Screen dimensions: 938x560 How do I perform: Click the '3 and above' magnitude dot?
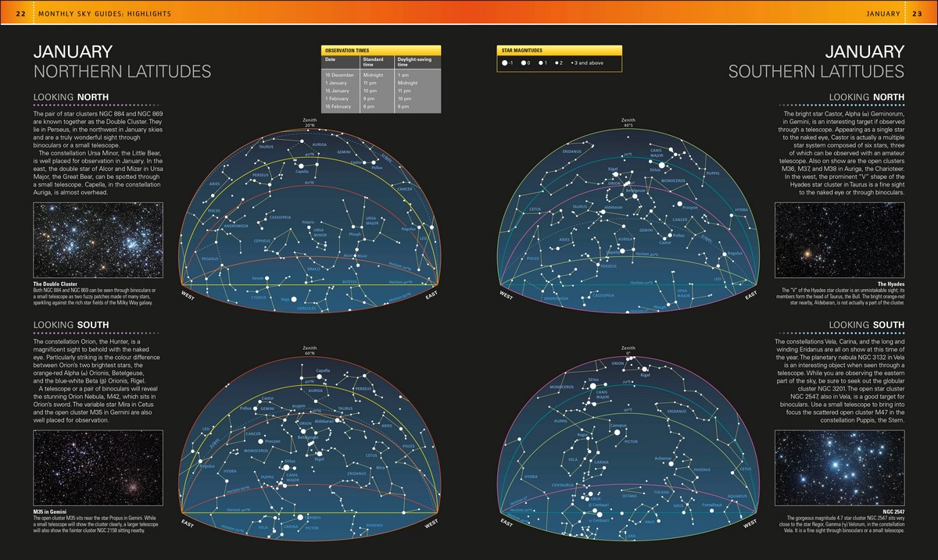tap(572, 63)
